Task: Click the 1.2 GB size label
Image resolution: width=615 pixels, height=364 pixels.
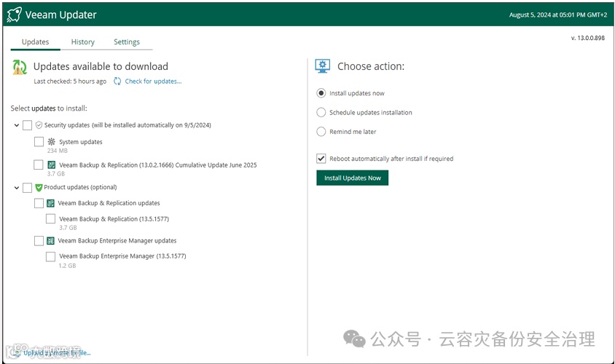Action: click(x=67, y=266)
